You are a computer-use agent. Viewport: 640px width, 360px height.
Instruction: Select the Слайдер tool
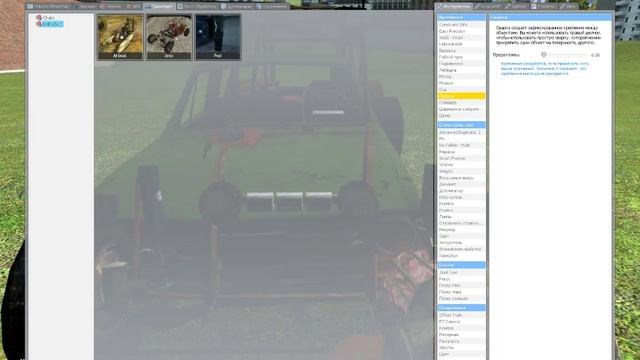pos(461,103)
